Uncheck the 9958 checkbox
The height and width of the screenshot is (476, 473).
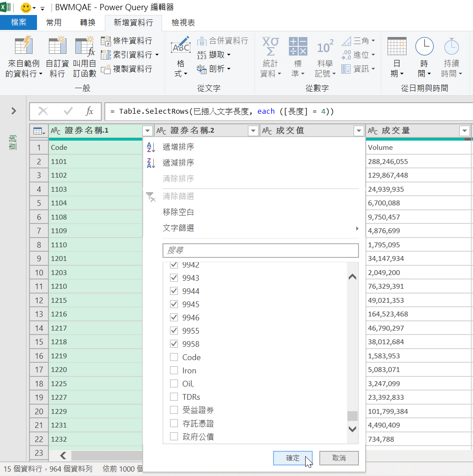[x=174, y=344]
